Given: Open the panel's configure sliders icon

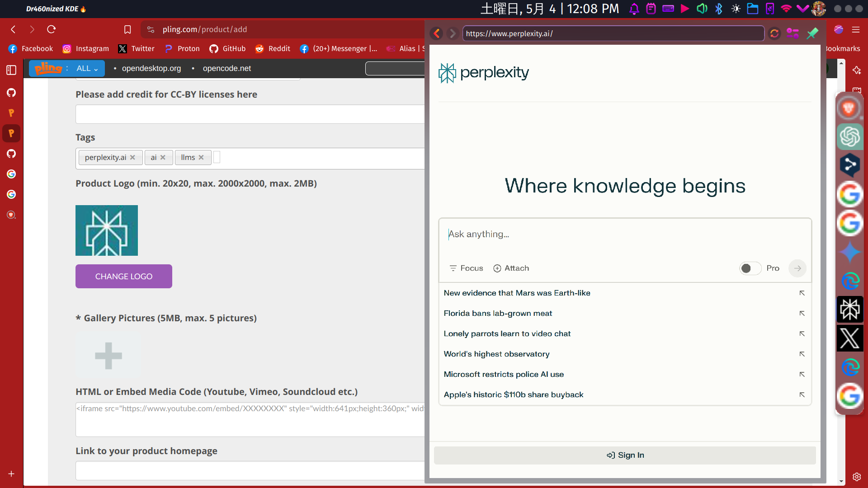Looking at the screenshot, I should (x=793, y=33).
